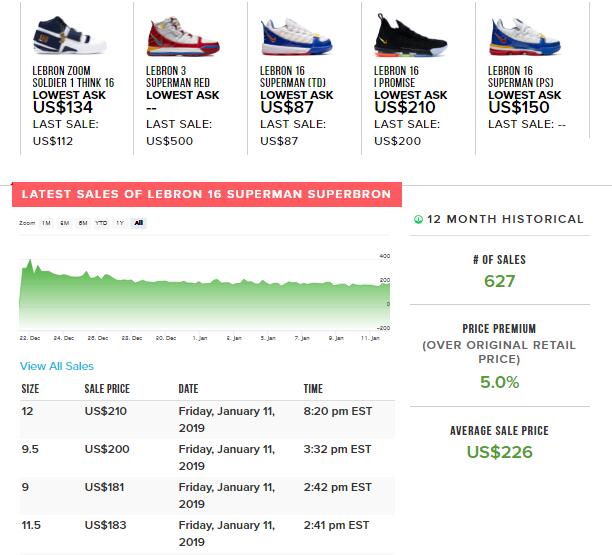Viewport: 612px width, 555px height.
Task: View the LeBron 16 Superman (PS) shoe image
Action: [518, 36]
